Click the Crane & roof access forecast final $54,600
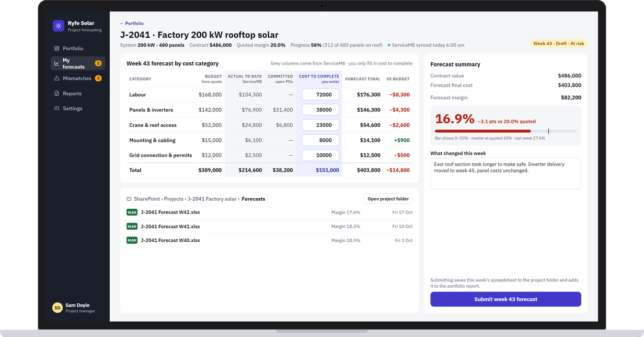This screenshot has width=644, height=337. pyautogui.click(x=370, y=125)
